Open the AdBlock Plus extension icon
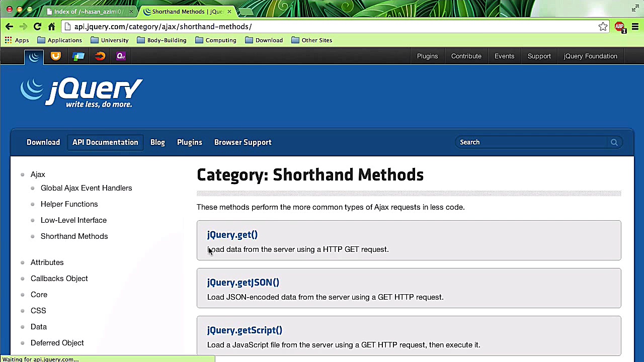This screenshot has height=362, width=644. [620, 27]
